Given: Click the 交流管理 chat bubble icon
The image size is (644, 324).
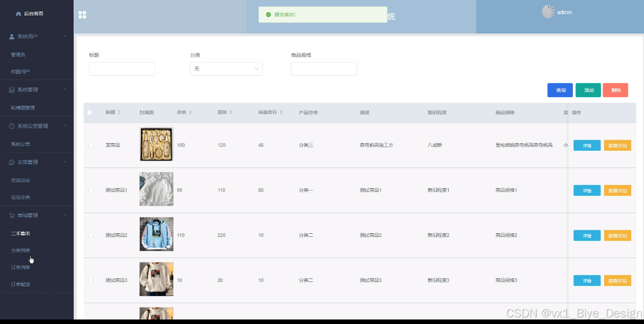Looking at the screenshot, I should [12, 162].
